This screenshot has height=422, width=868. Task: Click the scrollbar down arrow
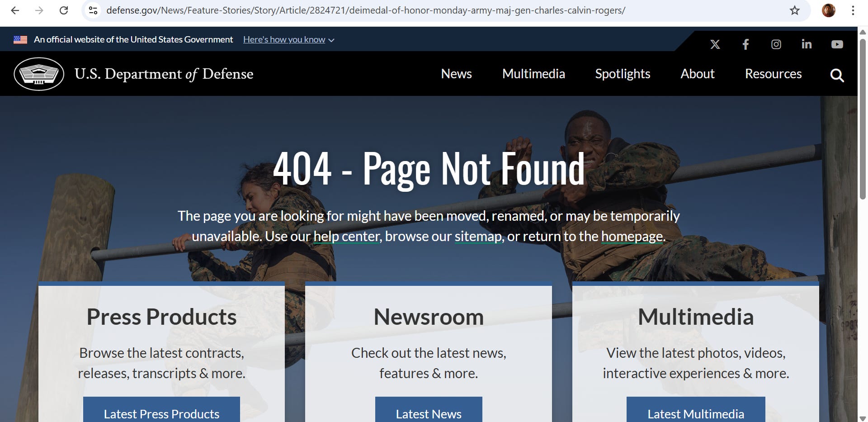(x=863, y=418)
